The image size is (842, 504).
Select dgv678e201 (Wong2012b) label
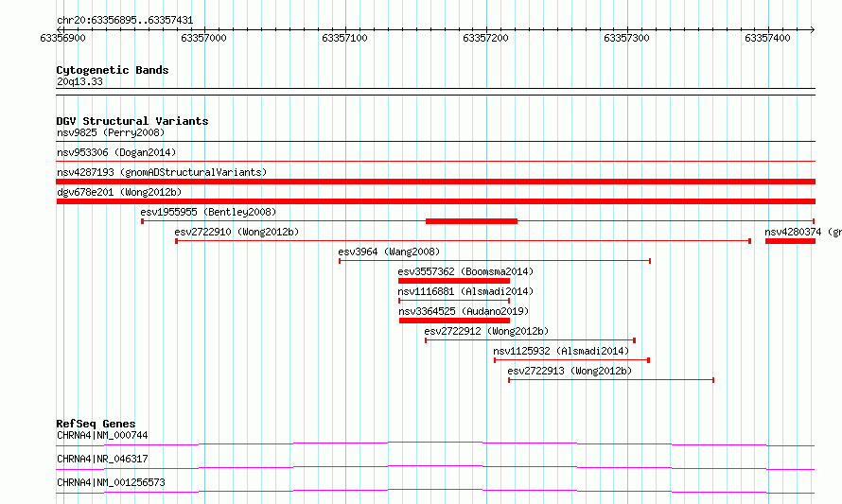[119, 192]
